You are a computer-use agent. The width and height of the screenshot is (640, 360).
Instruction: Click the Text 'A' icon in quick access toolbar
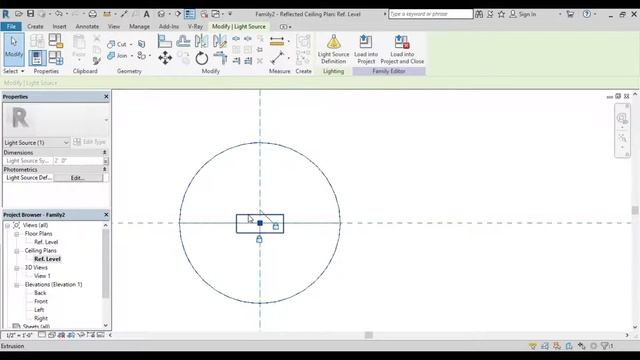[147, 14]
